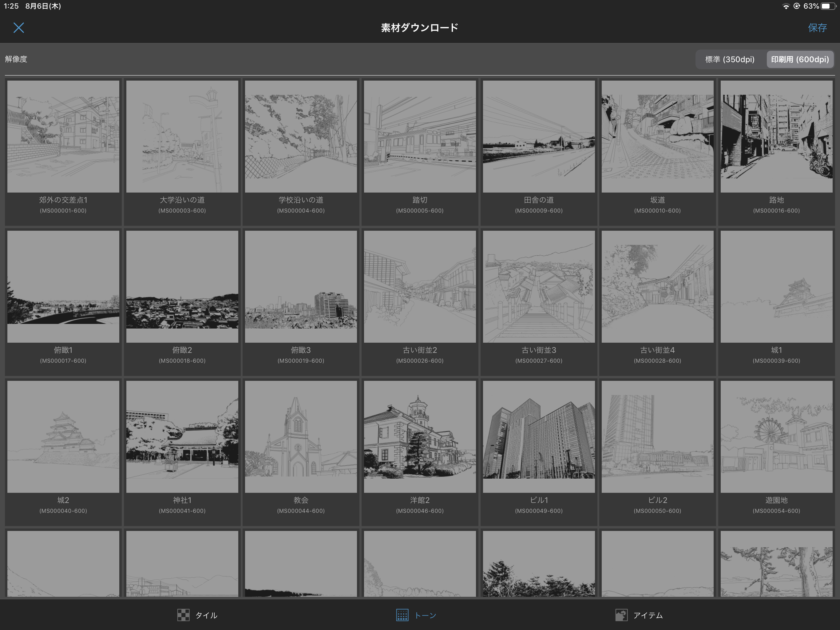Select the 坂道 slope thumbnail
Screen dimensions: 840x630
pyautogui.click(x=657, y=136)
